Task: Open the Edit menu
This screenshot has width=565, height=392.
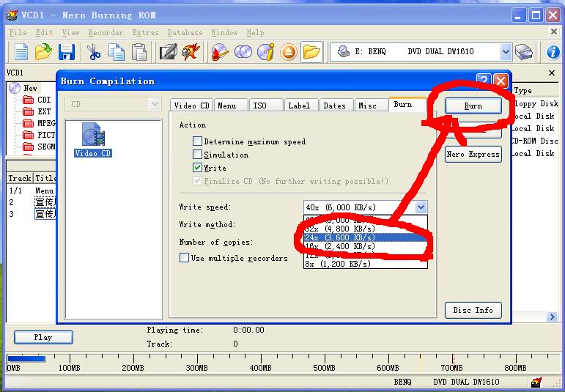Action: pyautogui.click(x=44, y=32)
